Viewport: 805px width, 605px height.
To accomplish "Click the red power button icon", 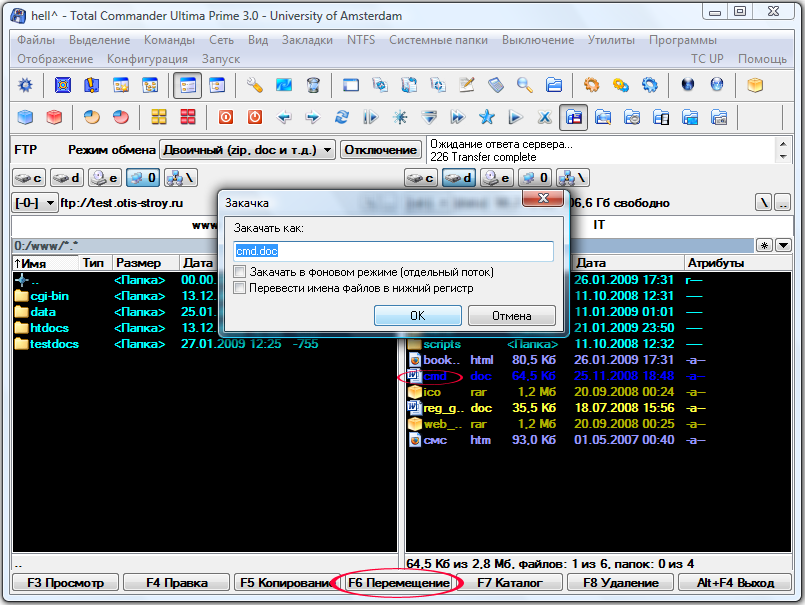I will [x=255, y=118].
